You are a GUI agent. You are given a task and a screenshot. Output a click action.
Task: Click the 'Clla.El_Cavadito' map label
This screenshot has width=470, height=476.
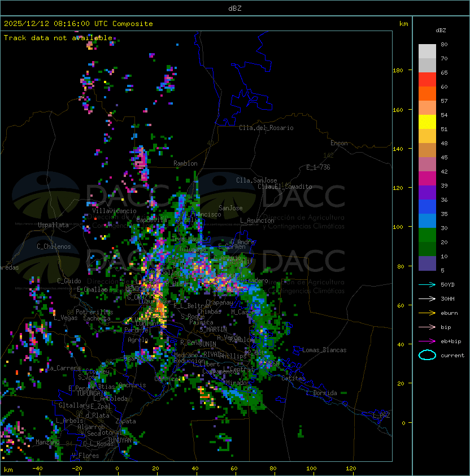coord(285,187)
